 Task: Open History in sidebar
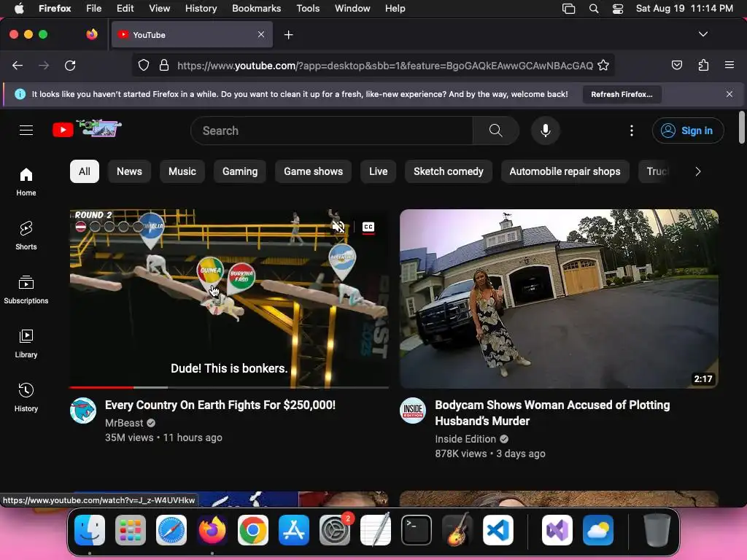click(x=26, y=397)
